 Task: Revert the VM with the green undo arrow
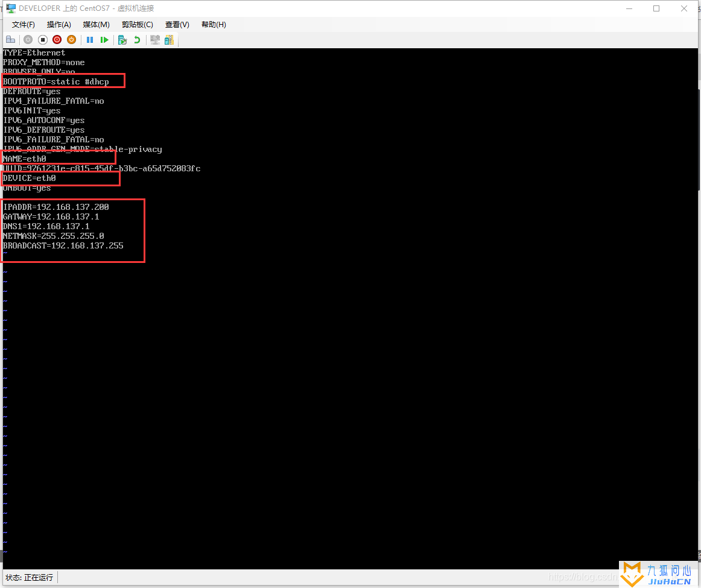pyautogui.click(x=137, y=40)
